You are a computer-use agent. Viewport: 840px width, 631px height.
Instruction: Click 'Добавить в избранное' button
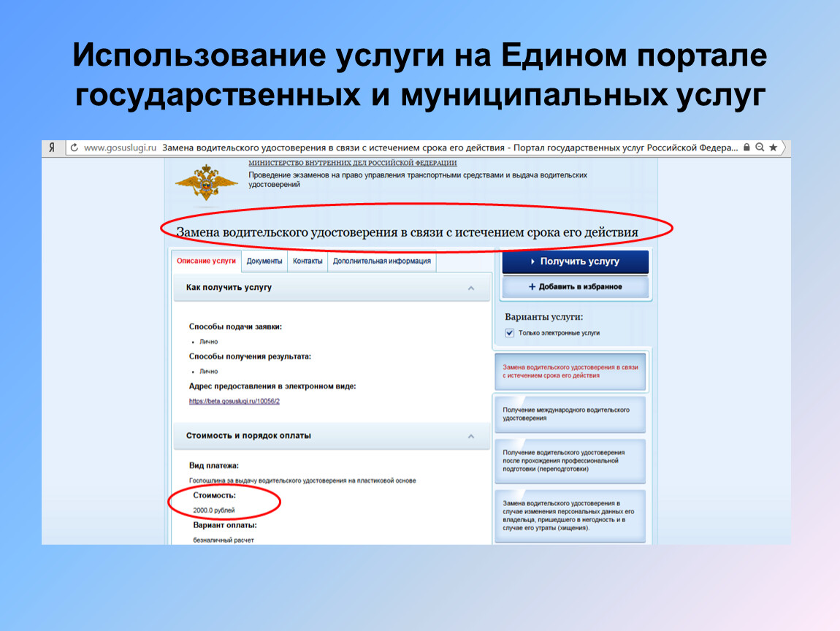(575, 287)
